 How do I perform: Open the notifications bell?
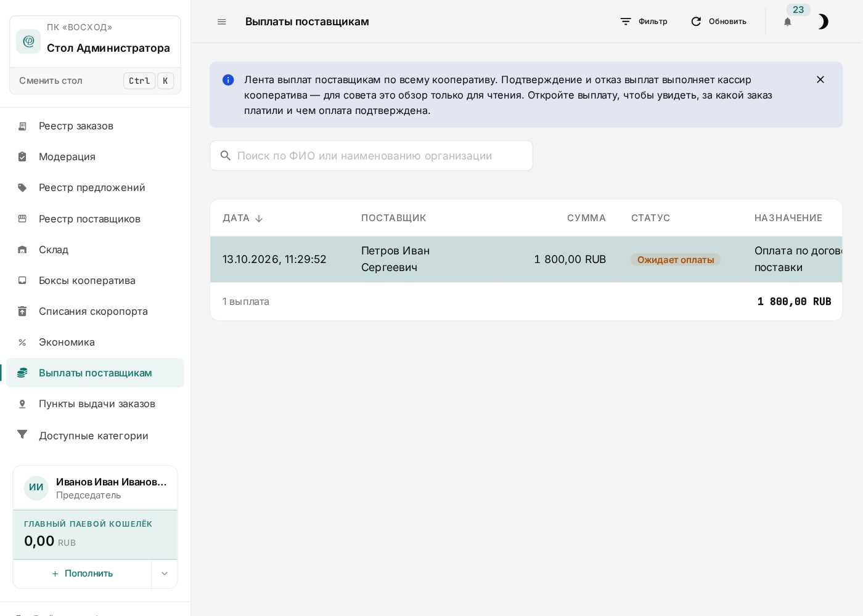(788, 22)
